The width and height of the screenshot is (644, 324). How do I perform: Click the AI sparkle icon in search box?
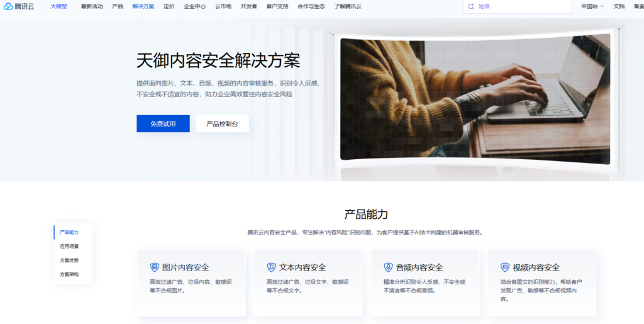click(471, 6)
